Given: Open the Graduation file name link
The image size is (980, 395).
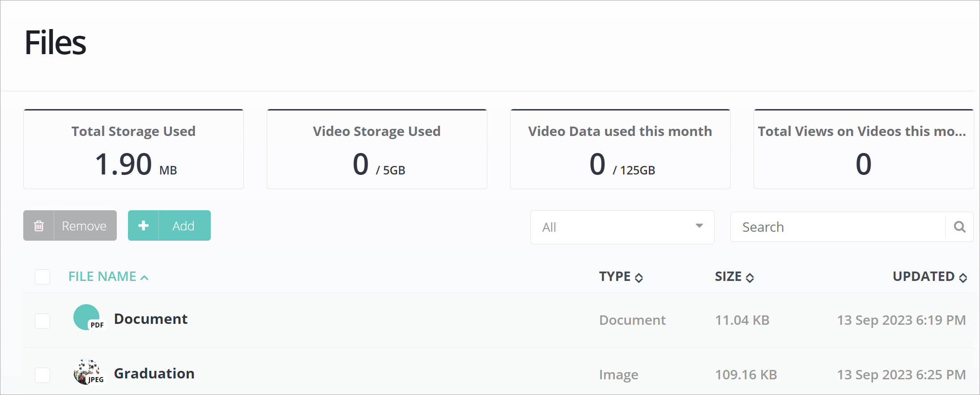Looking at the screenshot, I should (x=154, y=374).
